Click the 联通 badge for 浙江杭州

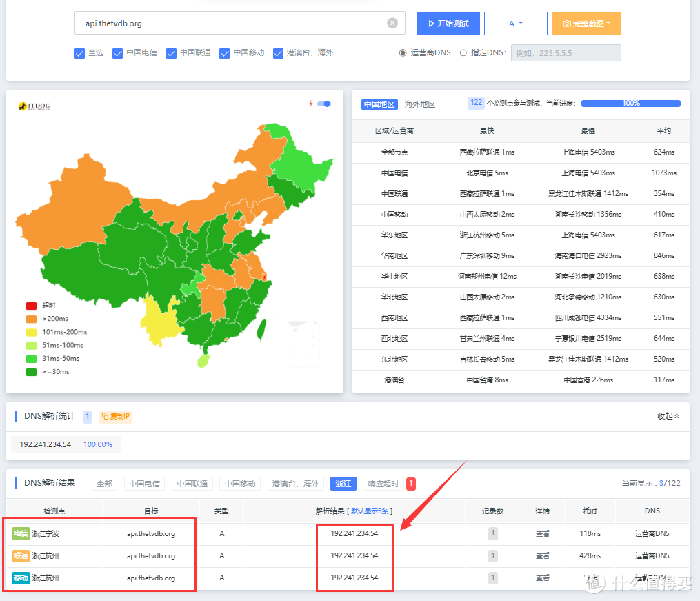pyautogui.click(x=21, y=555)
